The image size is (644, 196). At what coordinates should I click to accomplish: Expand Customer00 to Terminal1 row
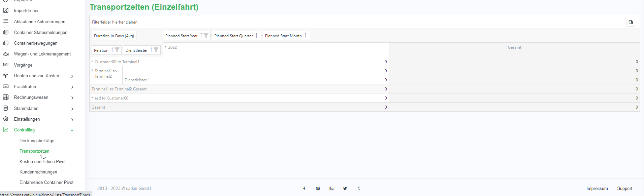[x=92, y=62]
